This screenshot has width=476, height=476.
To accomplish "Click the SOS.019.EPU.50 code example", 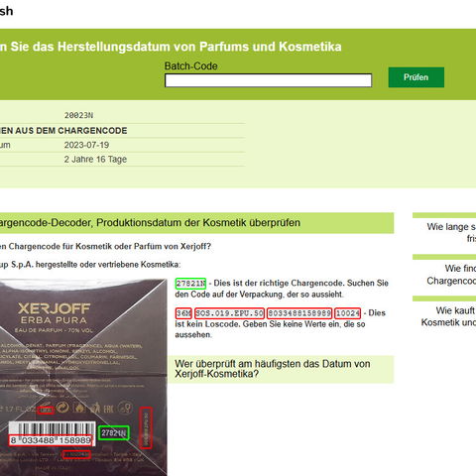I will (229, 313).
